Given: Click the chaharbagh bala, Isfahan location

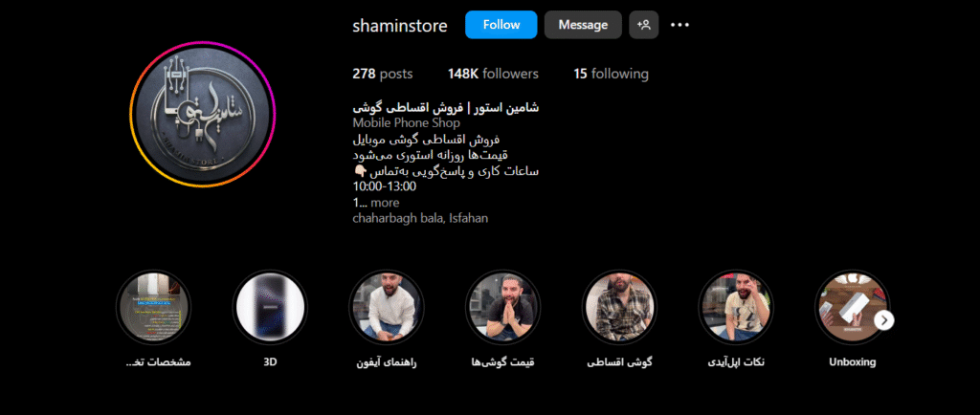Looking at the screenshot, I should 420,218.
